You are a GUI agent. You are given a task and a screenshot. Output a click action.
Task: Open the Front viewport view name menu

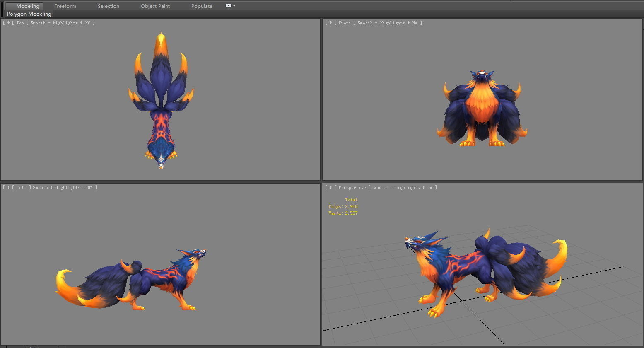pyautogui.click(x=345, y=23)
